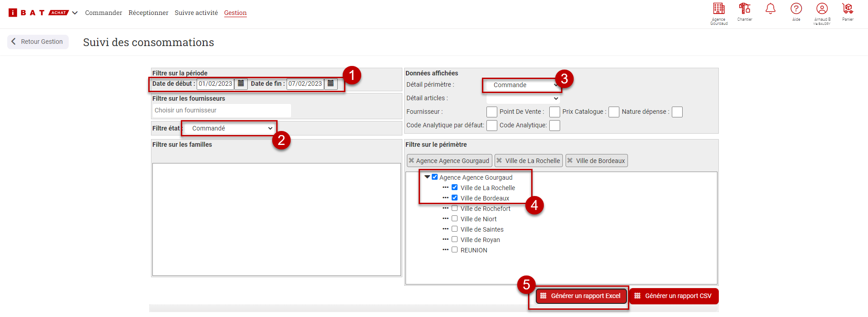Enable the Fournisseur data checkbox
The image size is (868, 317).
click(x=491, y=112)
